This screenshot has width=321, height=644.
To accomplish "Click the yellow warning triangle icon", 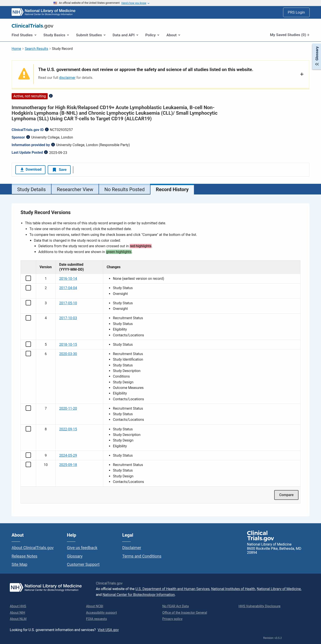I will click(24, 74).
